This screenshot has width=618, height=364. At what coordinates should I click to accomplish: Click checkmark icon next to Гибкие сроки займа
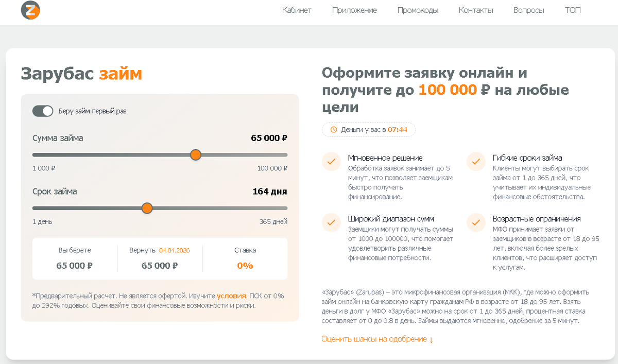[476, 161]
